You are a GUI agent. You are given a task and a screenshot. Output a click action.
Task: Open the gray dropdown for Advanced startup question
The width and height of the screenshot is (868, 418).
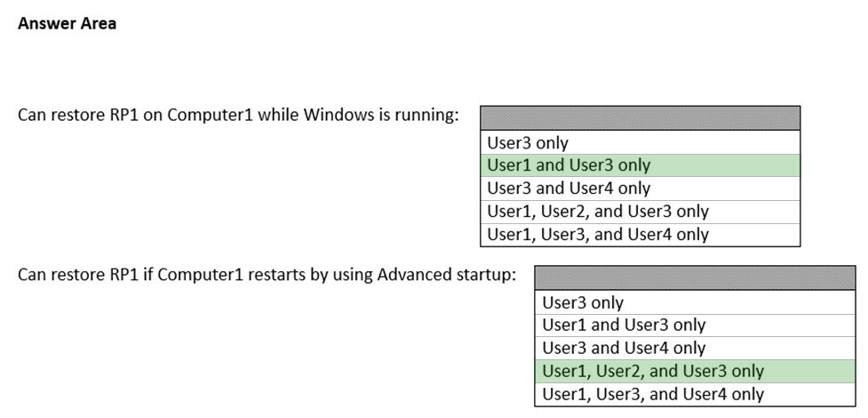[695, 277]
